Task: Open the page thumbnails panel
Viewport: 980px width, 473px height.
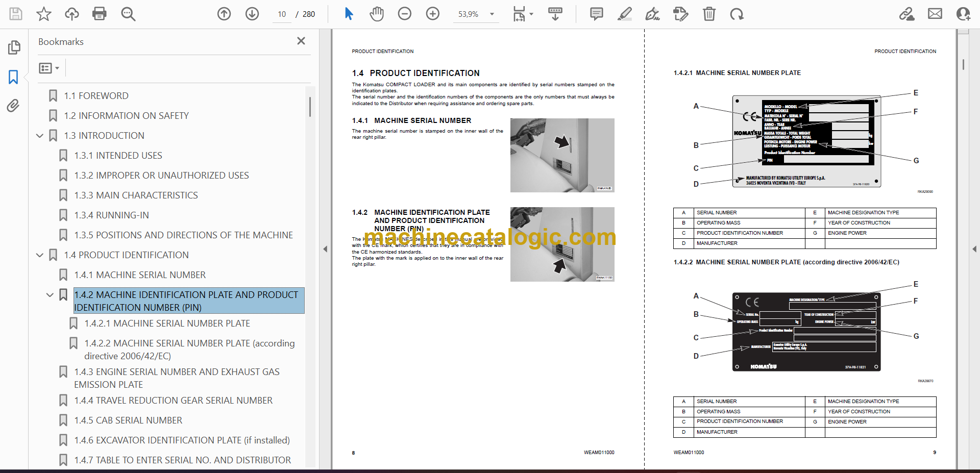Action: (x=14, y=47)
